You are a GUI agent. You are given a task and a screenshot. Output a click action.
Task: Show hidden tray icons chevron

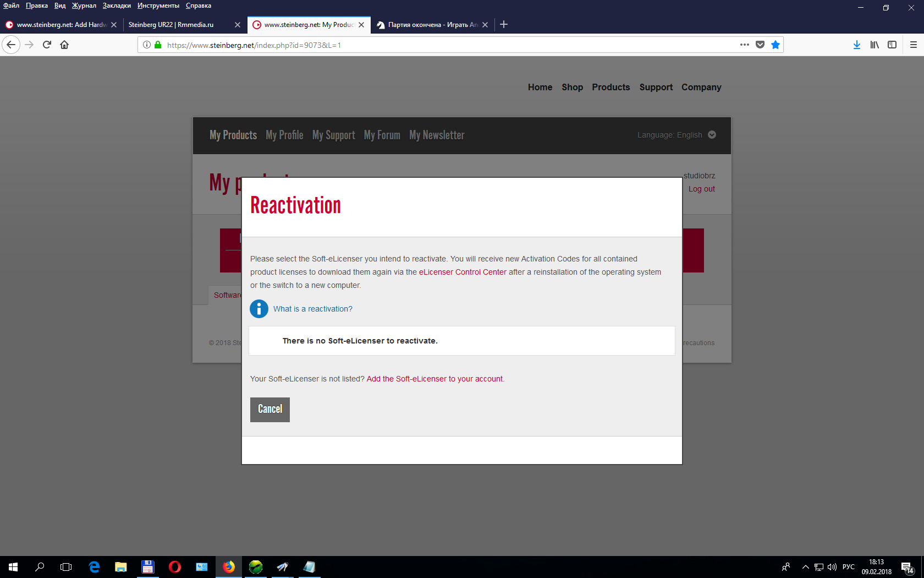[806, 567]
